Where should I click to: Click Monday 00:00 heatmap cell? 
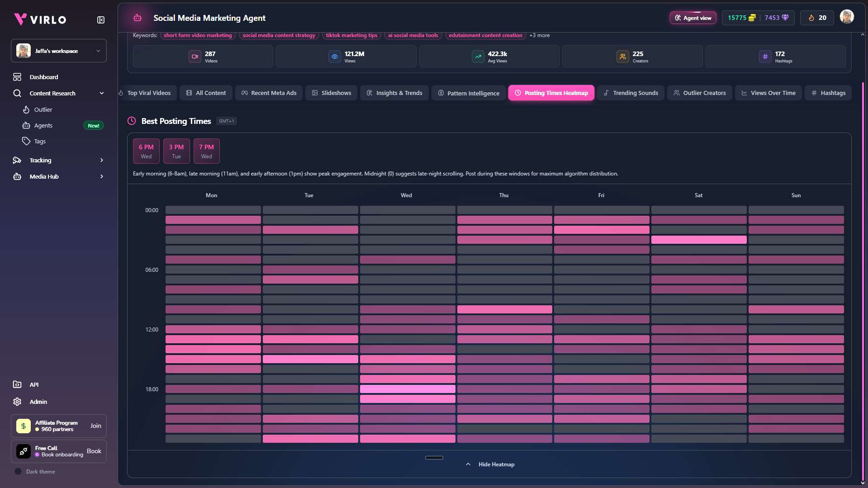click(x=213, y=210)
